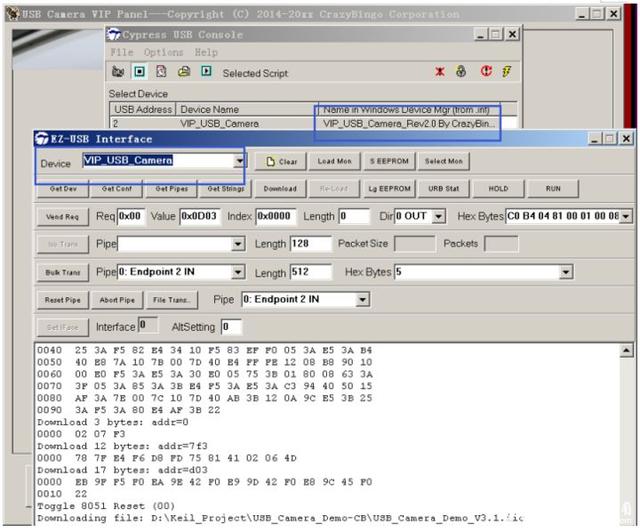Image resolution: width=640 pixels, height=532 pixels.
Task: Open the Bulk Trans Hex Bytes dropdown
Action: pos(566,272)
